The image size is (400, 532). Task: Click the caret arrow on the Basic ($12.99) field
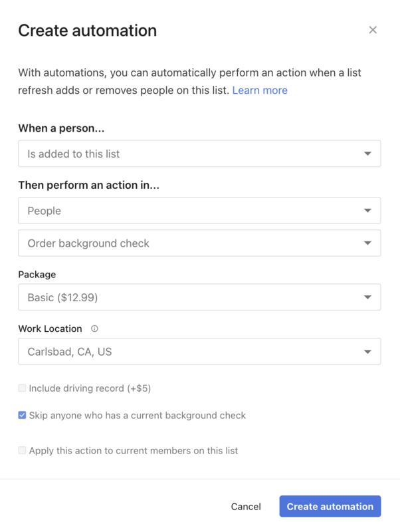(x=367, y=297)
